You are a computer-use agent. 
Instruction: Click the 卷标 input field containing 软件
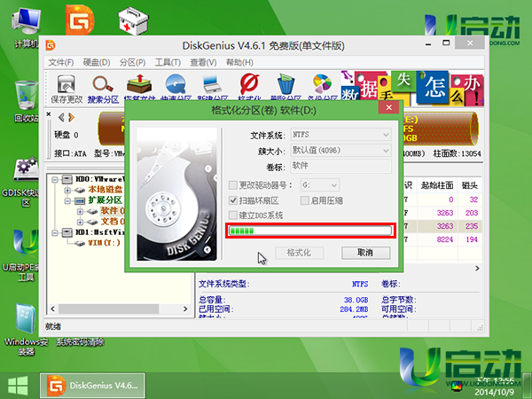pyautogui.click(x=341, y=166)
